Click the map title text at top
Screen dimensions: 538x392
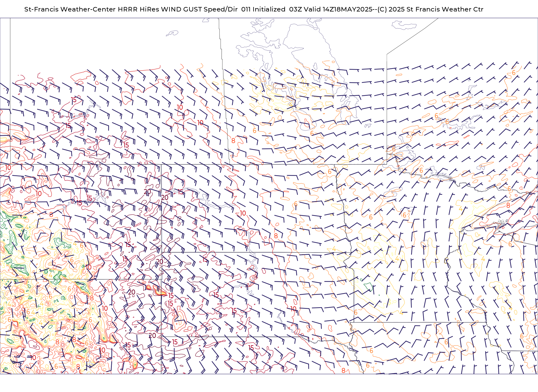254,9
